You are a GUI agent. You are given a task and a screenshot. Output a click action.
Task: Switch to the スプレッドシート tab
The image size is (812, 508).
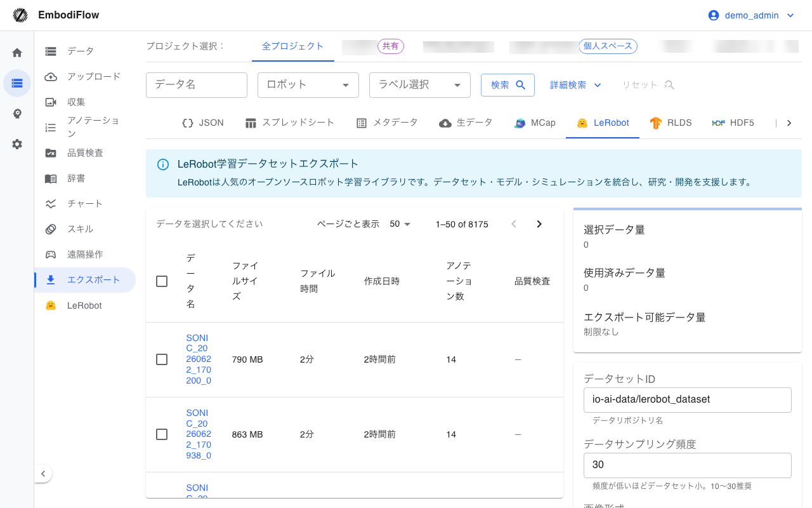[290, 123]
